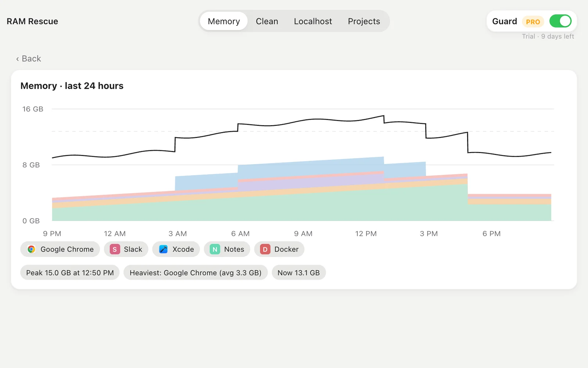Click the 6 PM time label

pyautogui.click(x=491, y=234)
